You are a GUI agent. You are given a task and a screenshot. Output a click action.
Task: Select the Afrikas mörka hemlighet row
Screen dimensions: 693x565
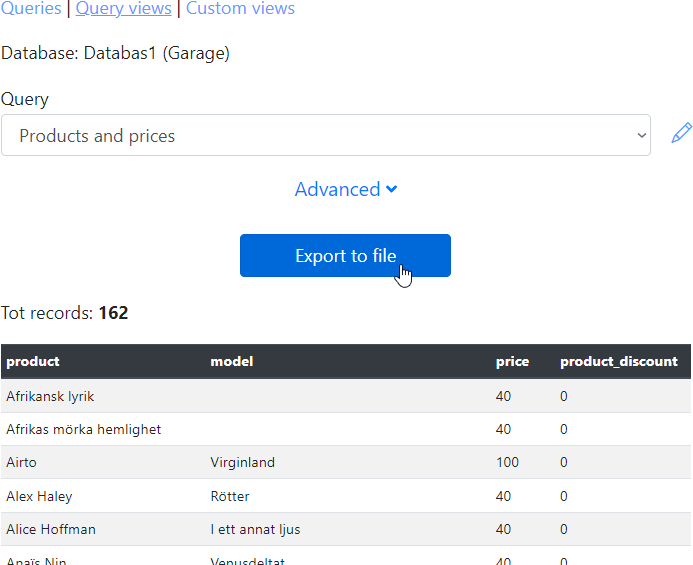coord(84,429)
